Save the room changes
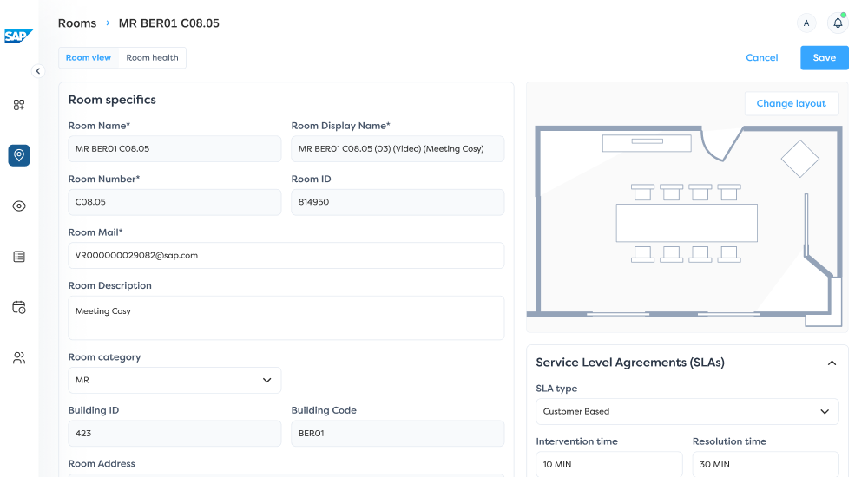Viewport: 868px width, 477px height. pyautogui.click(x=825, y=57)
